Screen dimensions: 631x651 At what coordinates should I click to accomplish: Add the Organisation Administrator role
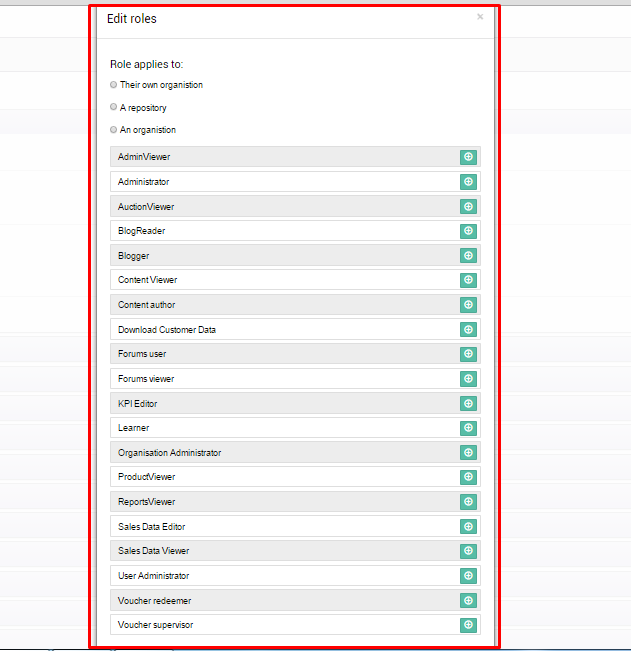point(468,453)
